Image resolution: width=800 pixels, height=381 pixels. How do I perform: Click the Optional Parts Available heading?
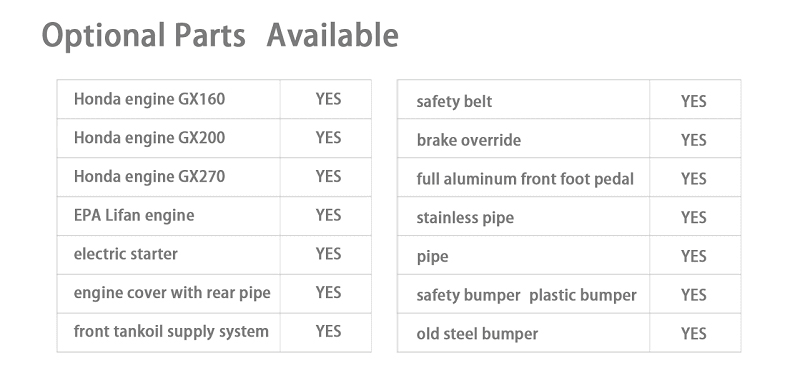click(x=220, y=37)
